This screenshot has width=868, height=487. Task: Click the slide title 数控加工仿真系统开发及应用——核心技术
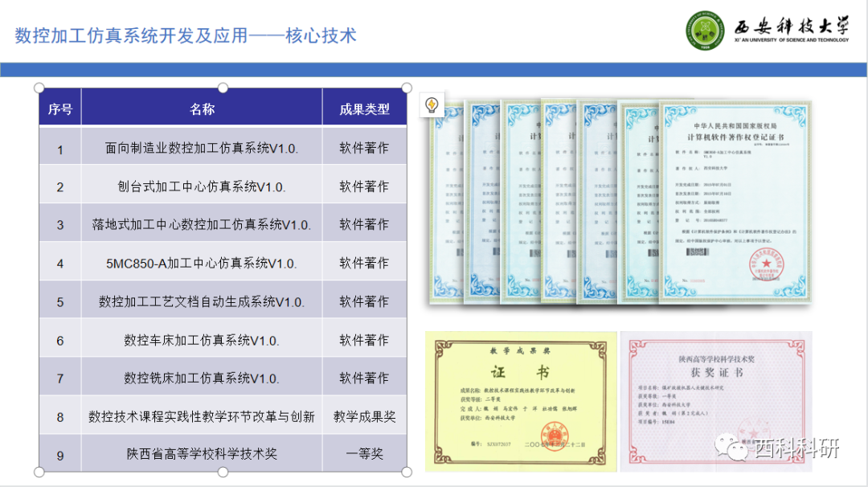186,34
